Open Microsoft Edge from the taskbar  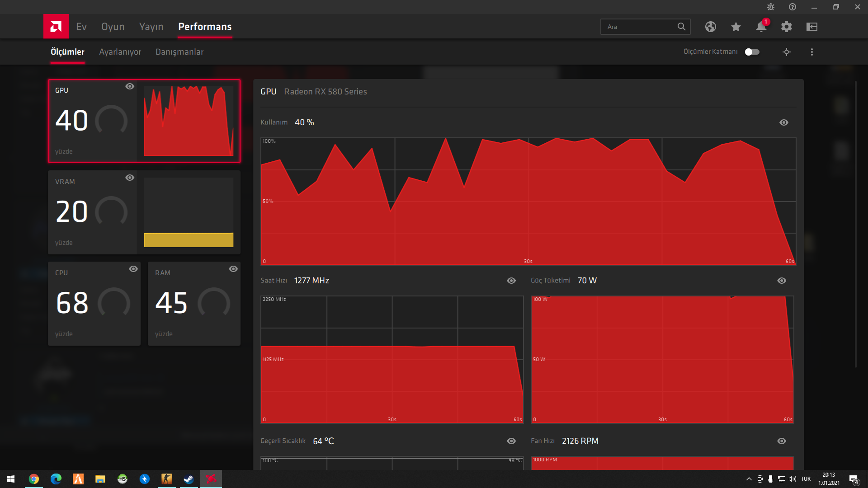56,479
